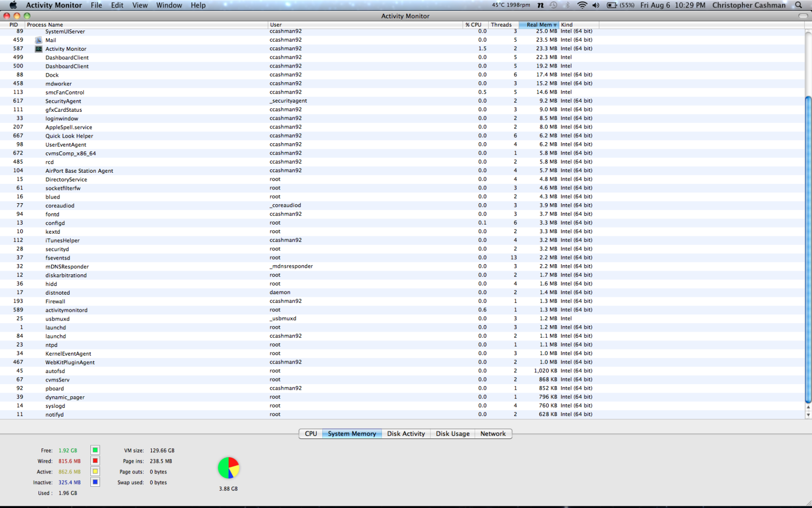
Task: Select the AirPort Base Station Agent row
Action: (x=402, y=171)
